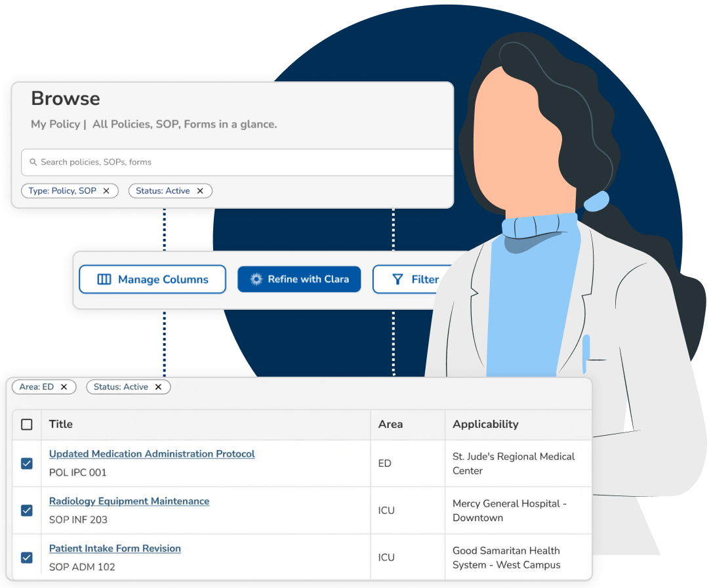711x588 pixels.
Task: Click the POL IPC 001 code
Action: [77, 472]
